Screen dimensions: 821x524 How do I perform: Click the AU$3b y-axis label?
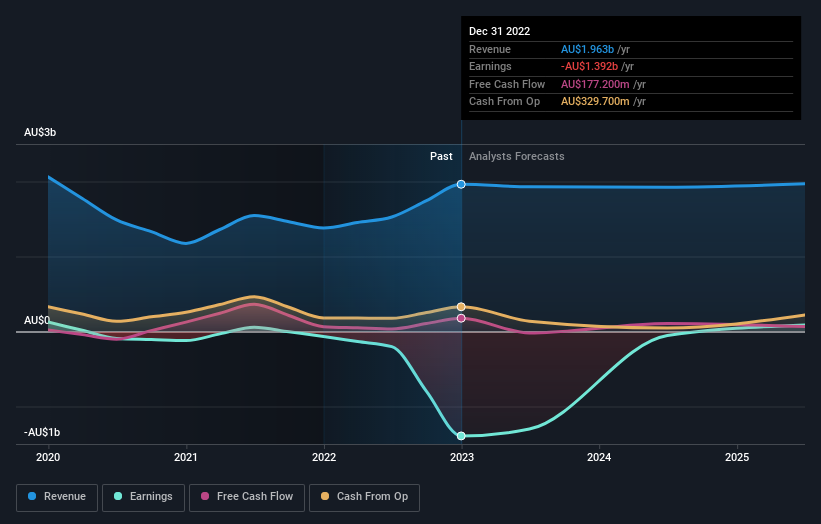pyautogui.click(x=40, y=132)
